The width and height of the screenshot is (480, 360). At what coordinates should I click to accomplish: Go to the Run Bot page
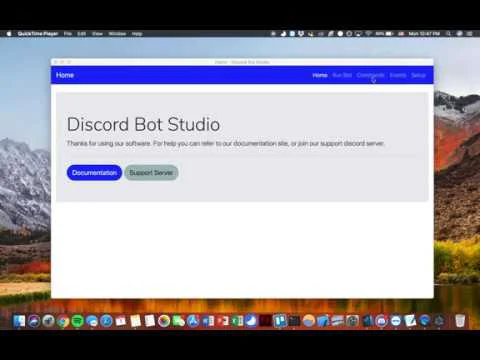point(342,75)
